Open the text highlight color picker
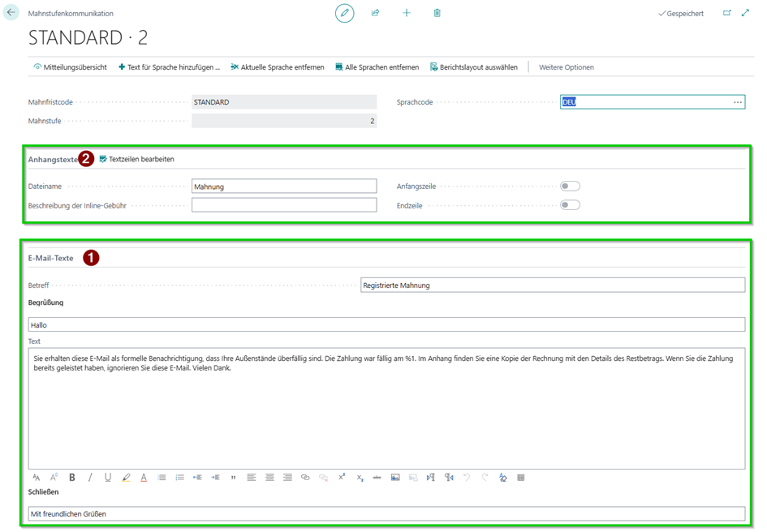 (126, 478)
